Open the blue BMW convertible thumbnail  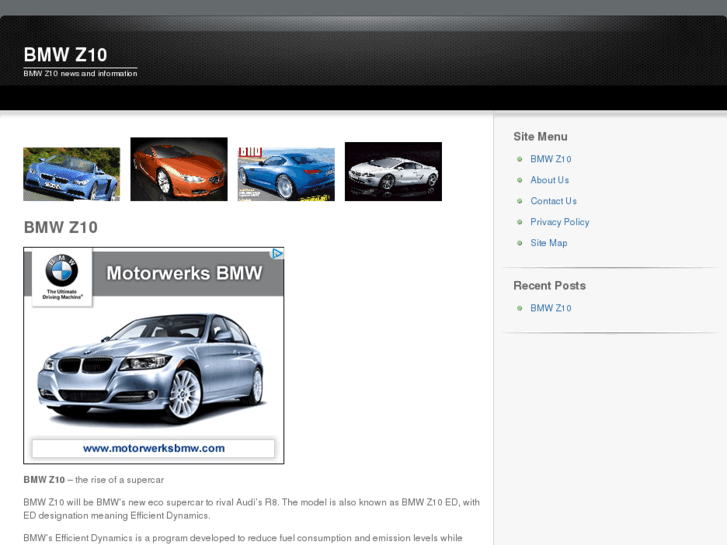point(71,174)
